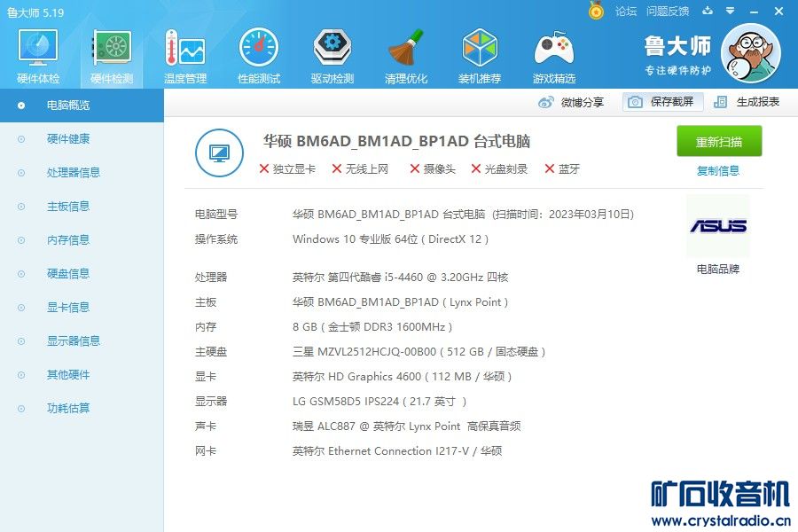Click the circular desktop computer icon

point(219,153)
